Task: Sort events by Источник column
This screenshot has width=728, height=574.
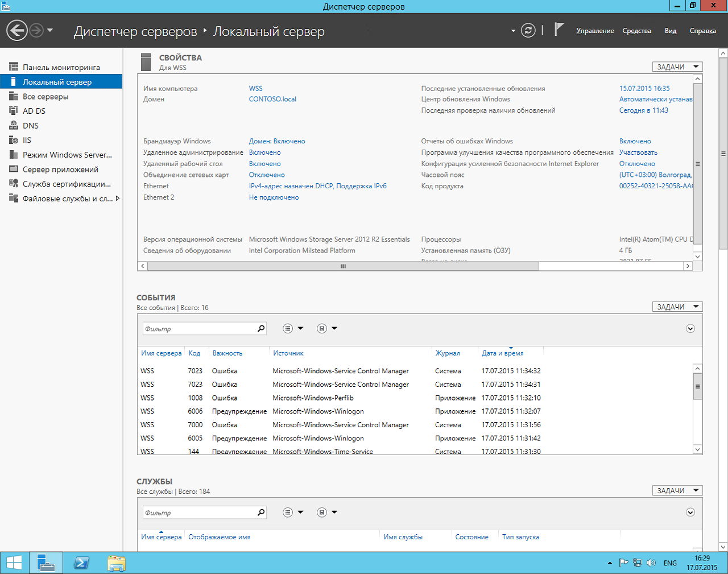Action: [x=288, y=353]
